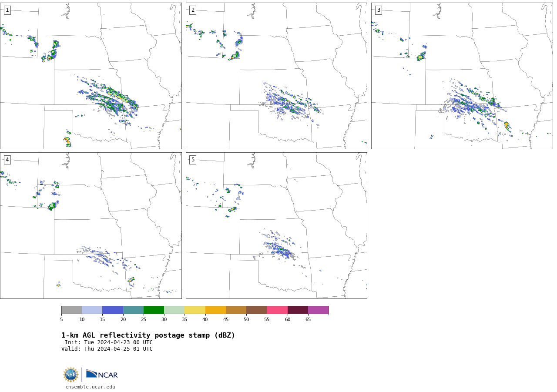Open ensemble member 2 reflectivity map
This screenshot has width=557, height=392.
click(x=276, y=76)
